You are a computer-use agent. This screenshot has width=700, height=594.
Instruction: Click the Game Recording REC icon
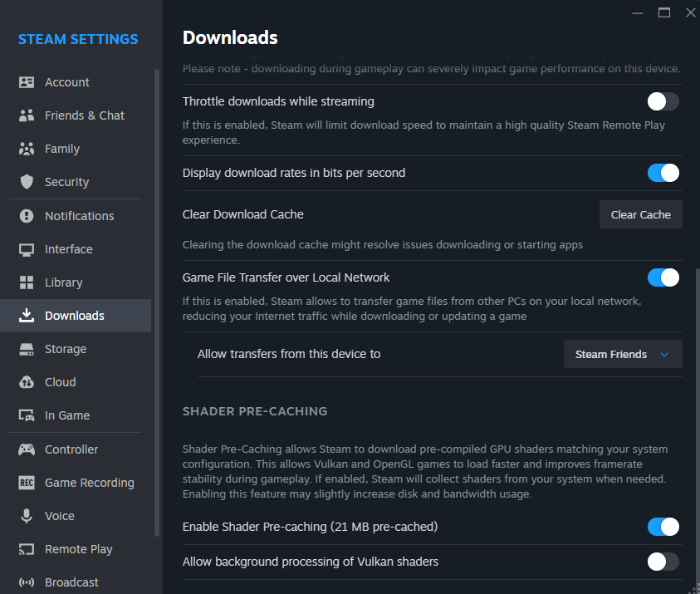(x=27, y=483)
